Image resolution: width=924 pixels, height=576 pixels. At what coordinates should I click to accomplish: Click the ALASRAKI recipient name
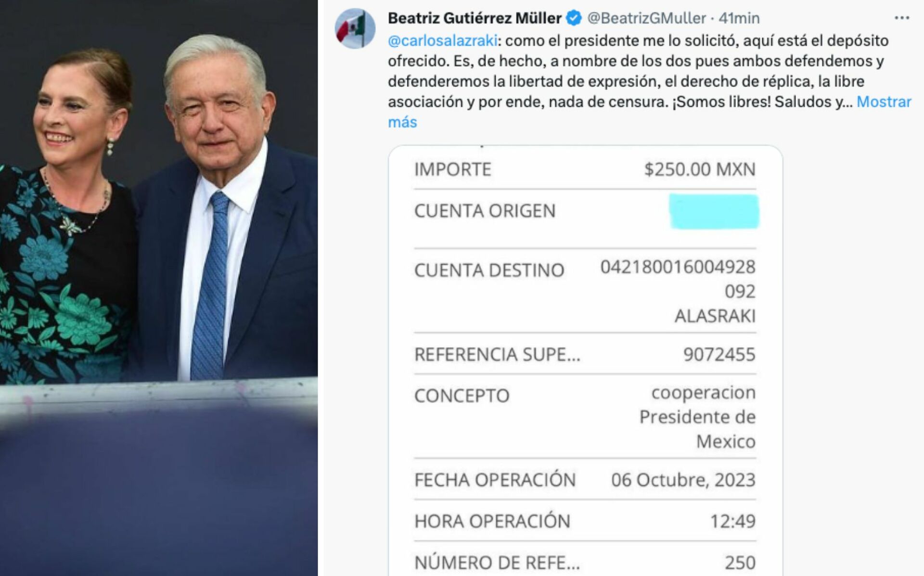(715, 316)
